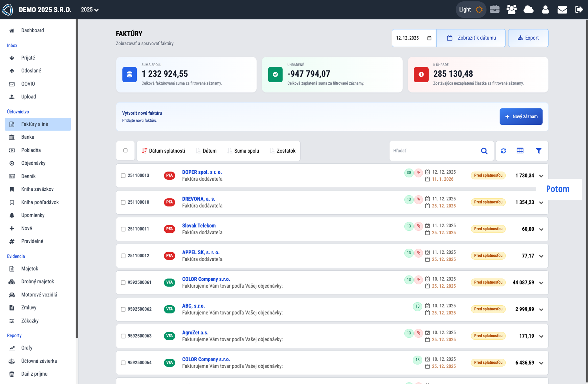Open the users group icon
Image resolution: width=588 pixels, height=384 pixels.
pyautogui.click(x=512, y=9)
